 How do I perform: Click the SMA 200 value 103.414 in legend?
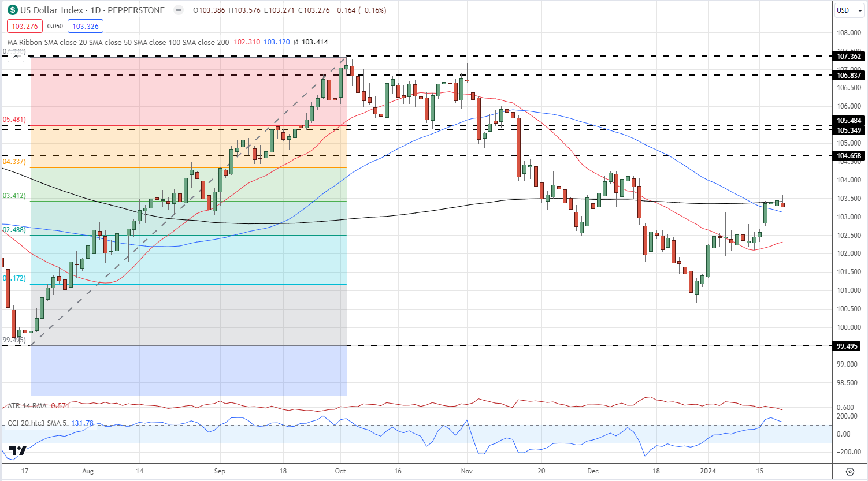[x=315, y=42]
